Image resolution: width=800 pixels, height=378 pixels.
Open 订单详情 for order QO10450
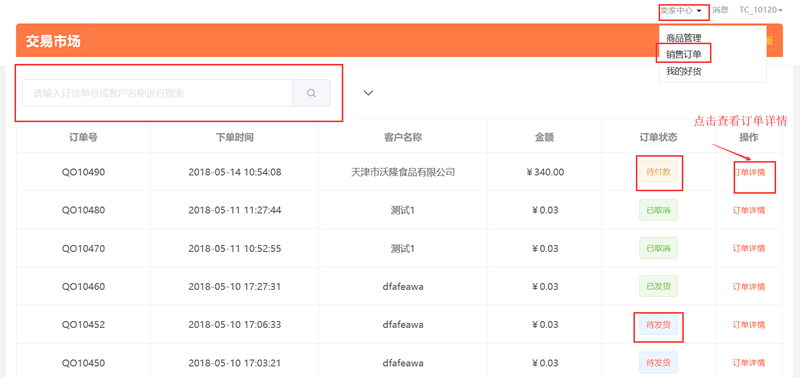click(x=749, y=363)
